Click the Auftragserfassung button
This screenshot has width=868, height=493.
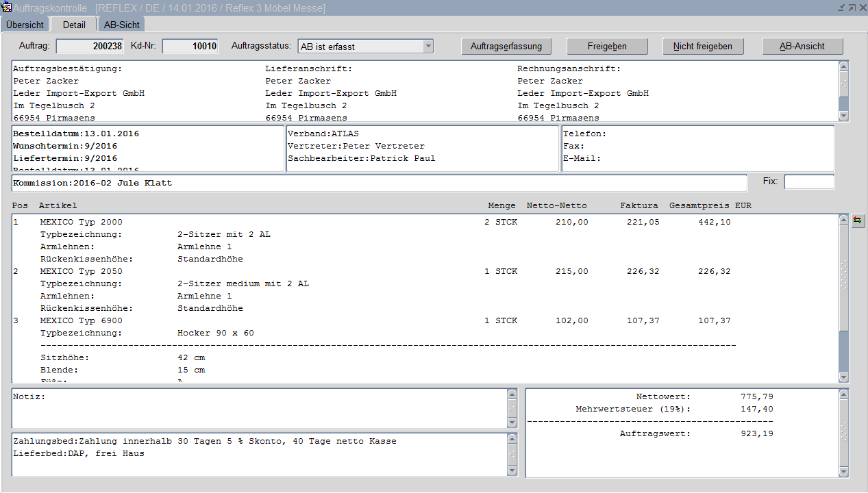[506, 47]
